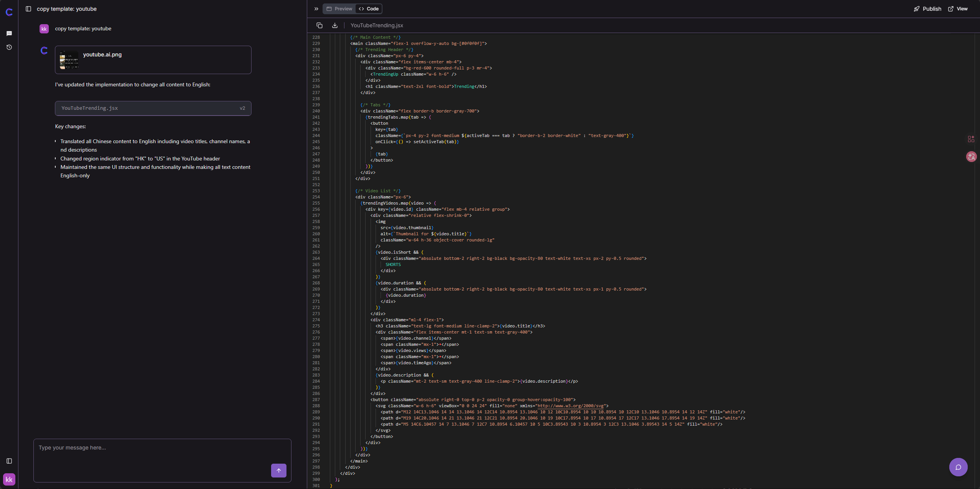Open the conversations chat icon in left sidebar
Screen dimensions: 980x489
[x=9, y=33]
